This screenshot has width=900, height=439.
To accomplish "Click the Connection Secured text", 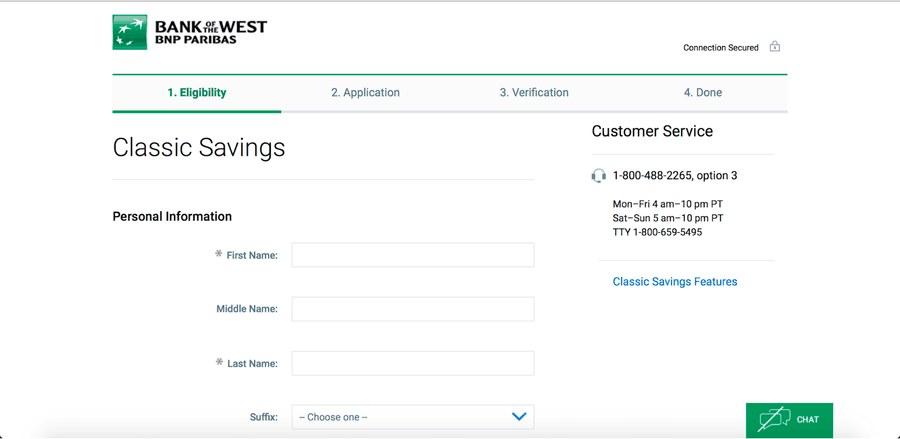I will point(720,48).
